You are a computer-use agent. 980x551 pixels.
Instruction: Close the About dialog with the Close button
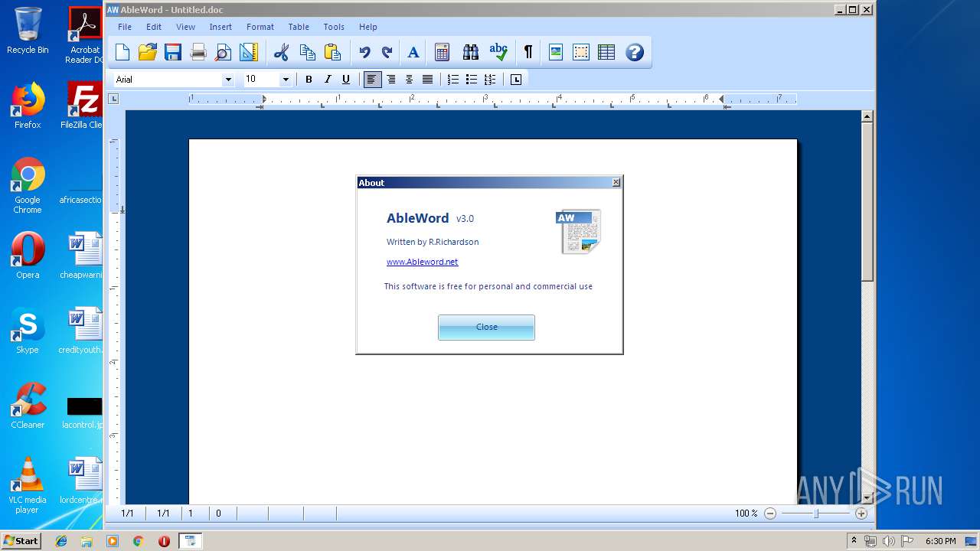[x=486, y=327]
